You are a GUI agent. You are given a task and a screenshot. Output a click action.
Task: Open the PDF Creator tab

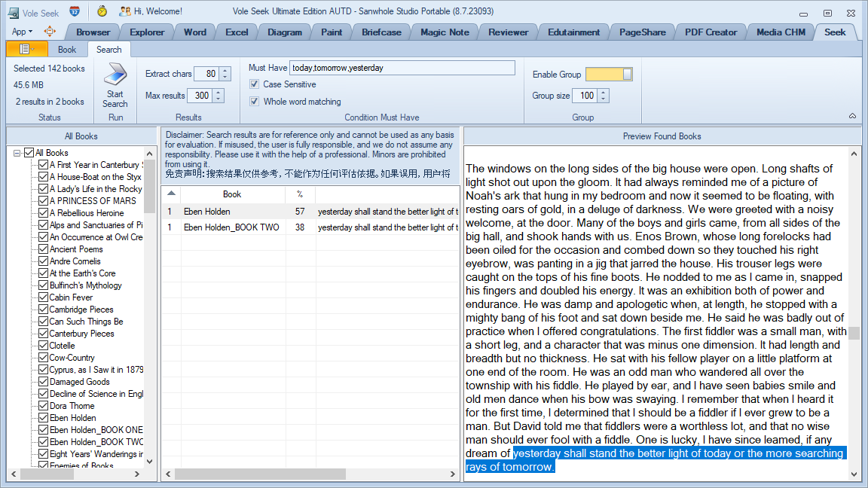click(711, 32)
